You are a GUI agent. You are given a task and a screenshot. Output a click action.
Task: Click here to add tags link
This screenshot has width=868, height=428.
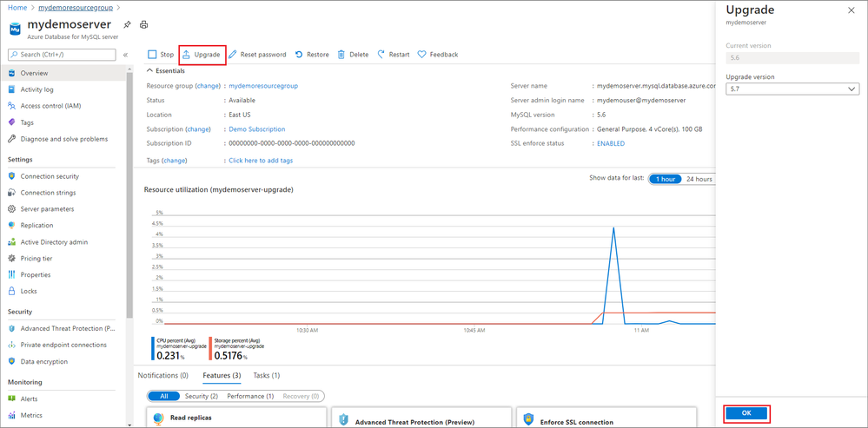click(262, 161)
